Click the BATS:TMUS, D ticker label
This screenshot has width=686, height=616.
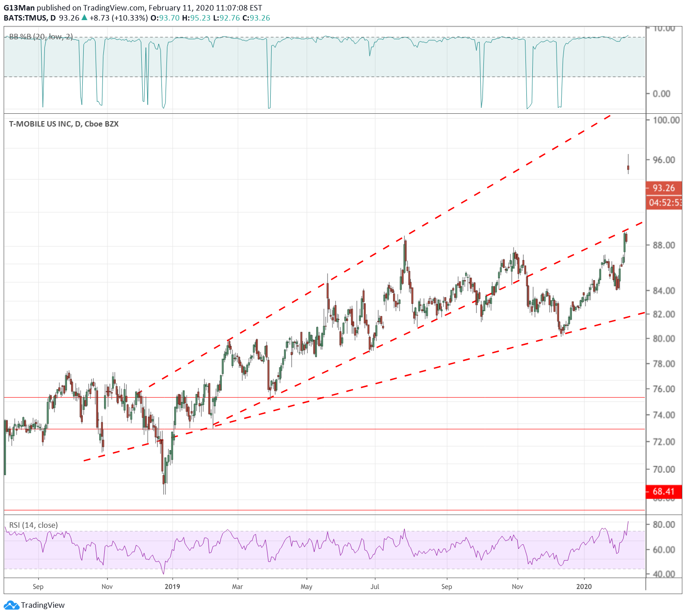coord(30,18)
